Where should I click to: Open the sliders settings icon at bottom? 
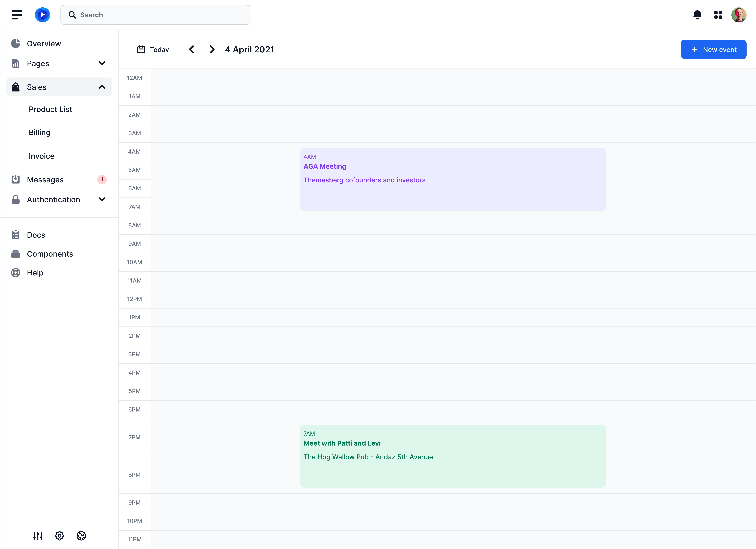point(38,536)
